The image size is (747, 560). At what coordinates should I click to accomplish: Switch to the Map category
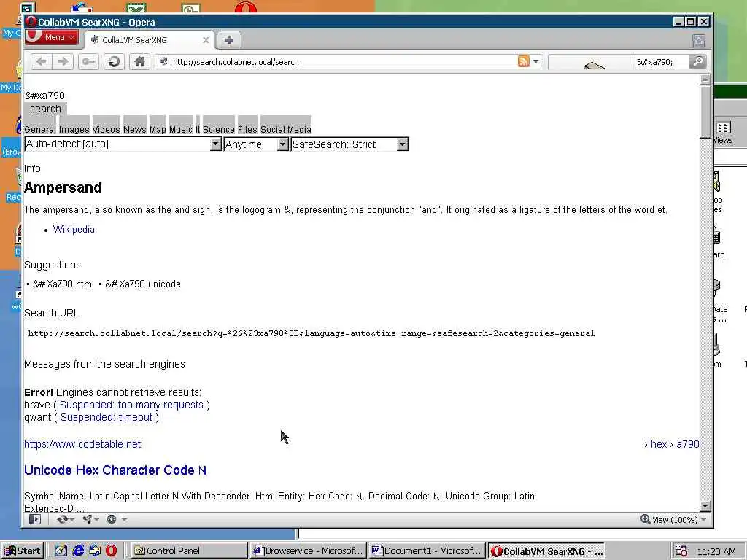(158, 130)
